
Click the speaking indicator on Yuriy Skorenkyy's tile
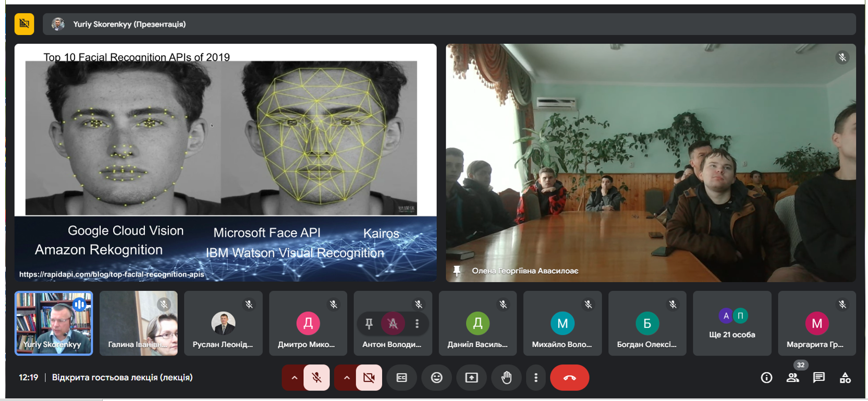[x=79, y=305]
